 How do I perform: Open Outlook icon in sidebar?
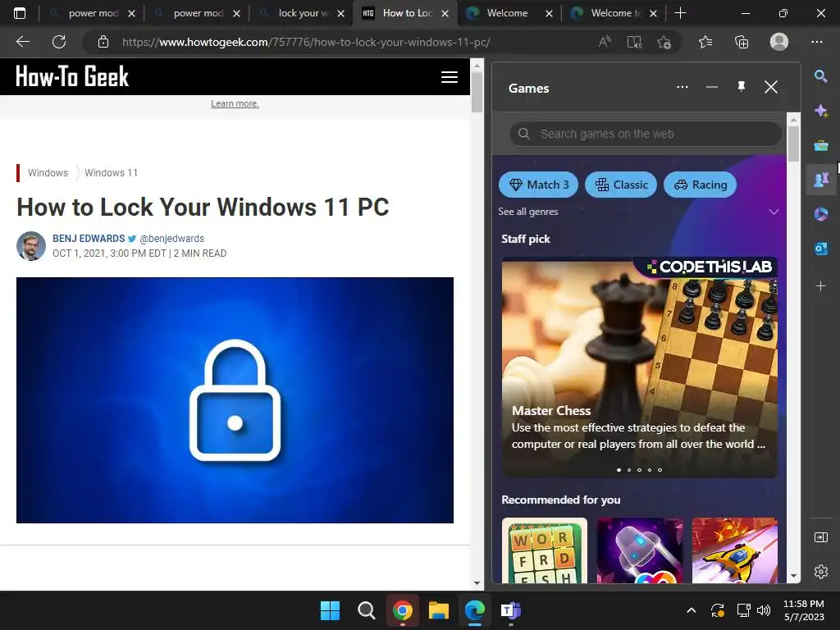click(820, 249)
